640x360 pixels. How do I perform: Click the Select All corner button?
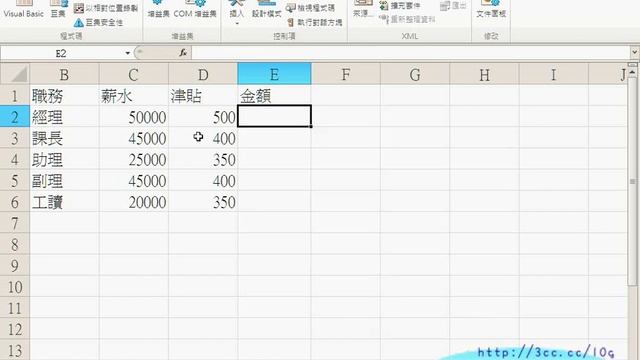[15, 74]
